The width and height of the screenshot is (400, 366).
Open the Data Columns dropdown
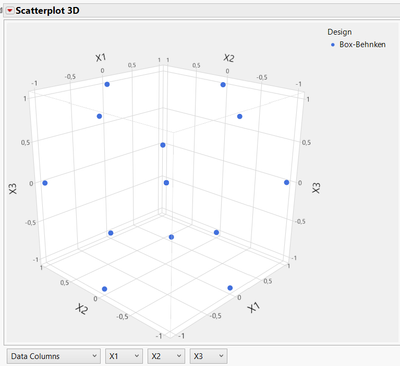point(53,356)
